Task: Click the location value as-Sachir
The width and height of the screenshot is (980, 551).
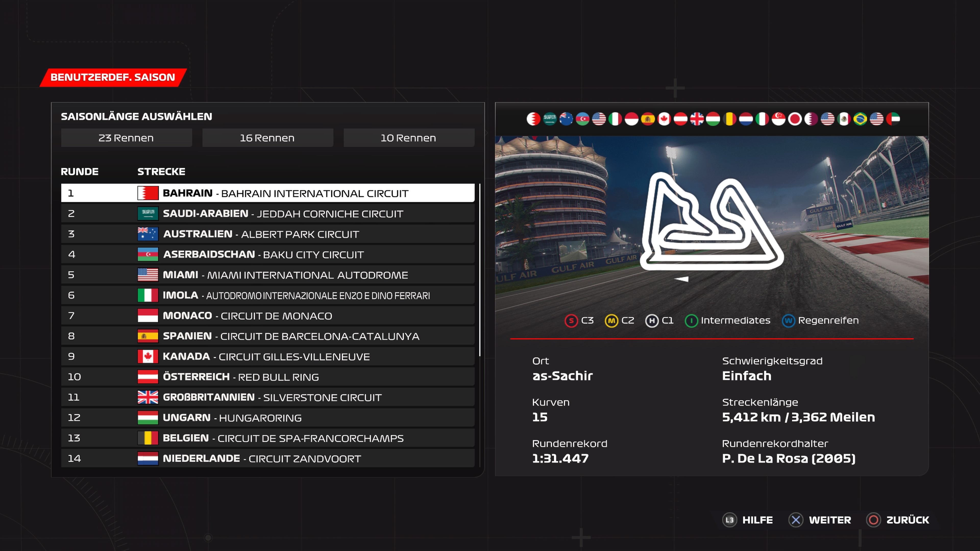Action: pyautogui.click(x=562, y=376)
